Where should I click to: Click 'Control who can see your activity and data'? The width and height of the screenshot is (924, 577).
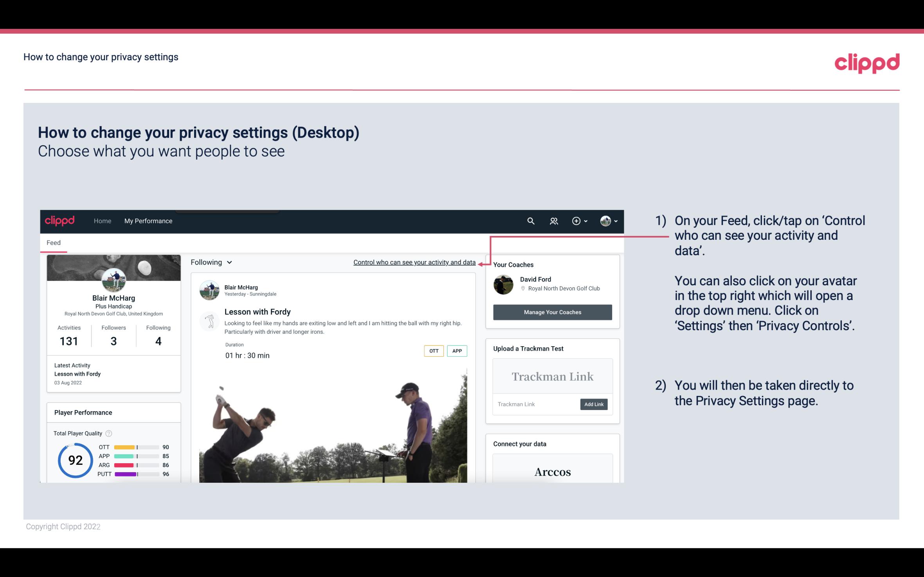(x=414, y=261)
